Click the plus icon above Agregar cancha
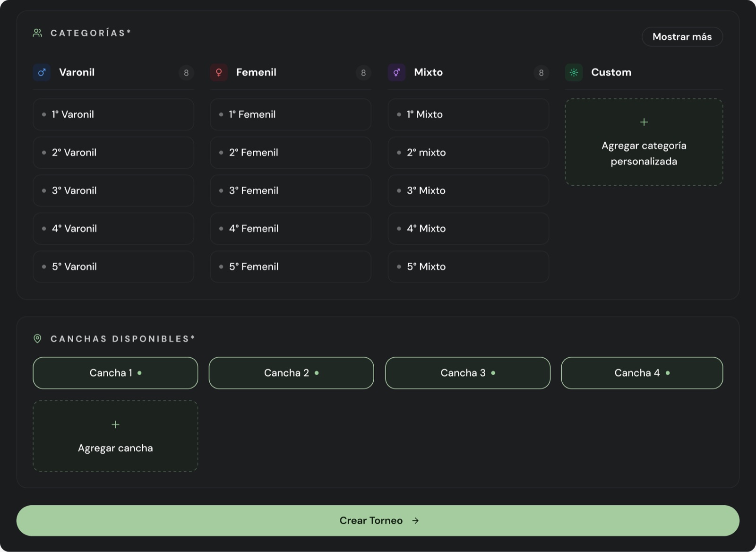The width and height of the screenshot is (756, 552). (x=115, y=424)
